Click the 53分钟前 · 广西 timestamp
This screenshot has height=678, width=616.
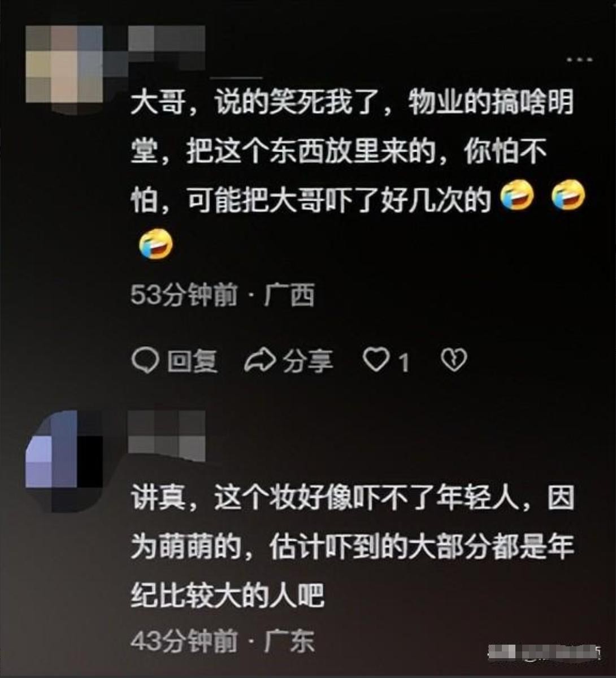[x=223, y=295]
